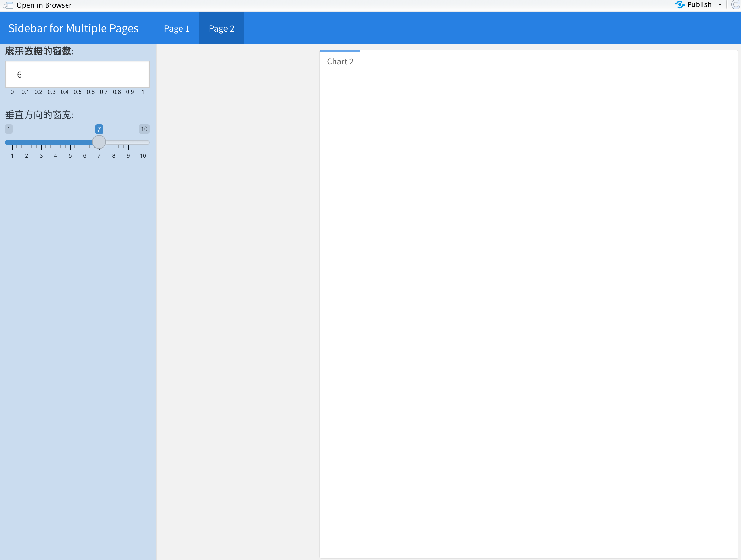Click Sidebar for Multiple Pages title

pyautogui.click(x=73, y=28)
